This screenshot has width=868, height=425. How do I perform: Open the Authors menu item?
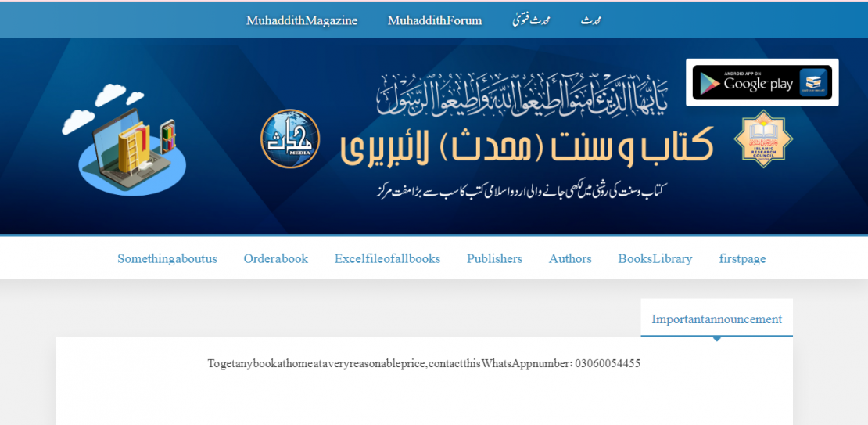(570, 258)
